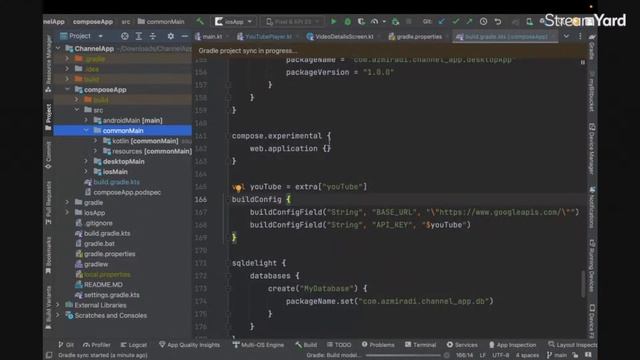Click UTF-8 encoding in status bar
Viewport: 640px width, 360px height.
tap(500, 355)
